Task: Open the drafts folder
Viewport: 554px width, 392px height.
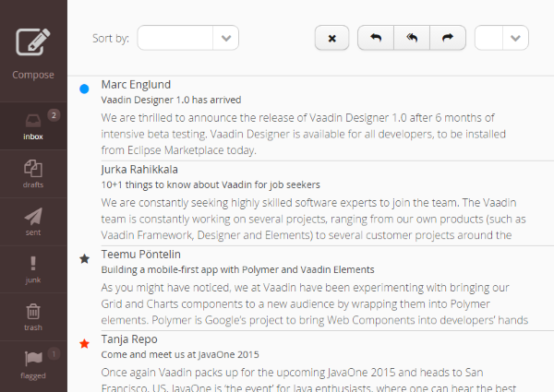Action: [33, 174]
